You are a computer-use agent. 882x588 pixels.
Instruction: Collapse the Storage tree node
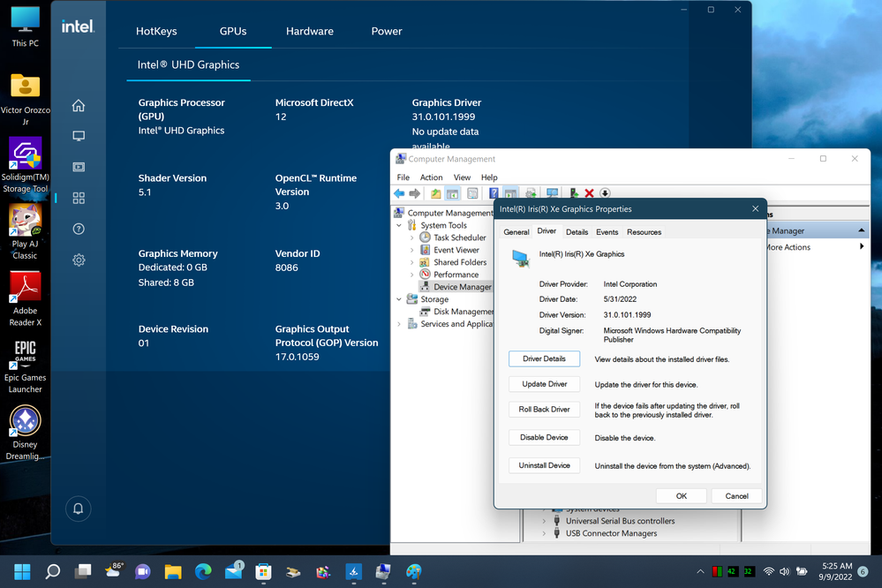coord(399,299)
